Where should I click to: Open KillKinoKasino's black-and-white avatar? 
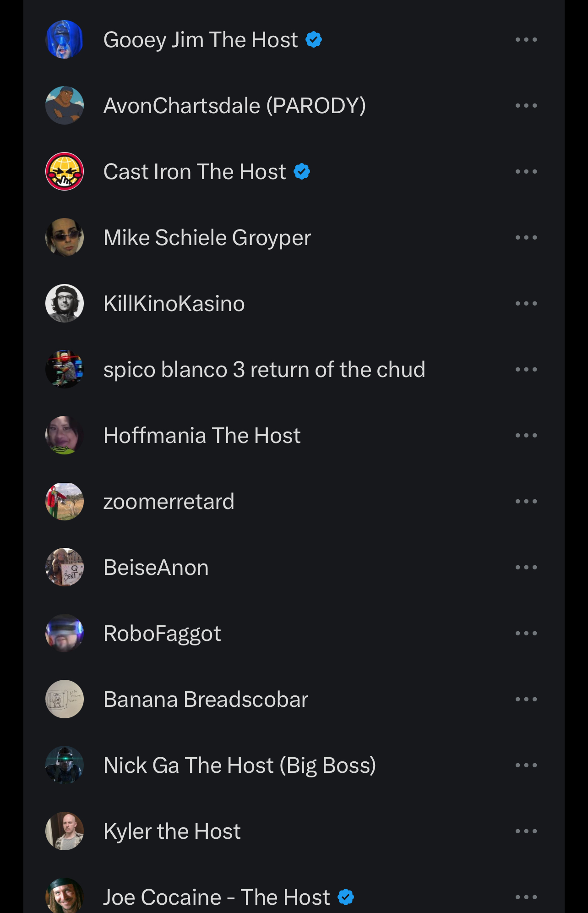click(x=65, y=304)
